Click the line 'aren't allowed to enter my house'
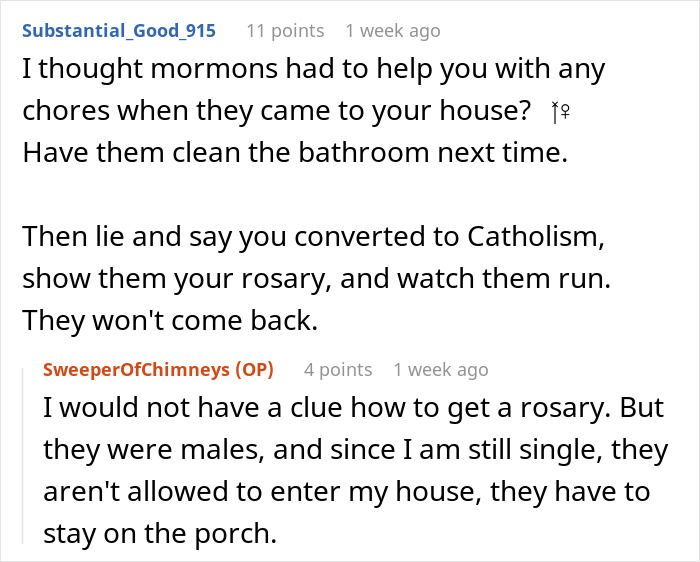Viewport: 700px width, 562px height. point(346,492)
